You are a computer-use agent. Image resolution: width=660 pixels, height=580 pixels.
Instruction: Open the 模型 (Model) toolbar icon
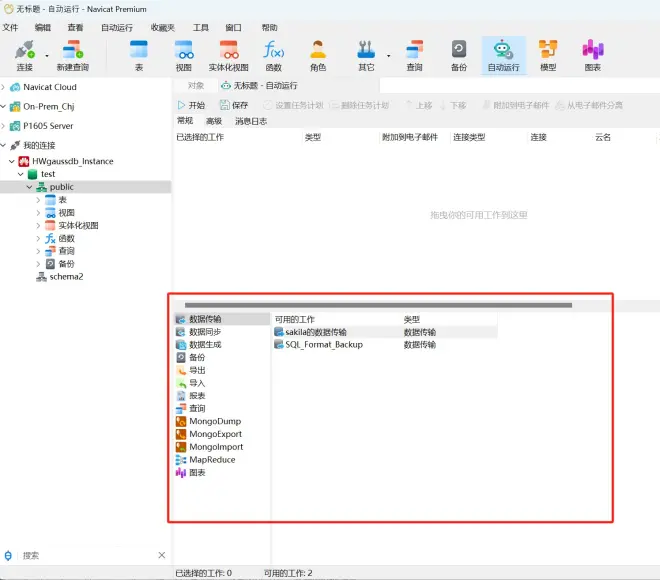point(548,55)
